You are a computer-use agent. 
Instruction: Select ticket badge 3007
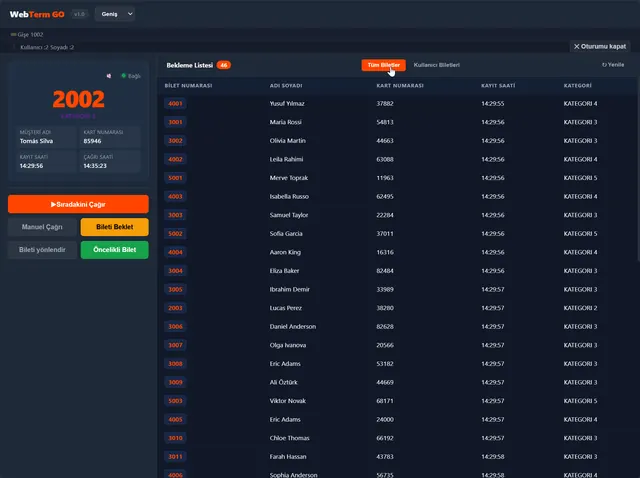click(176, 345)
